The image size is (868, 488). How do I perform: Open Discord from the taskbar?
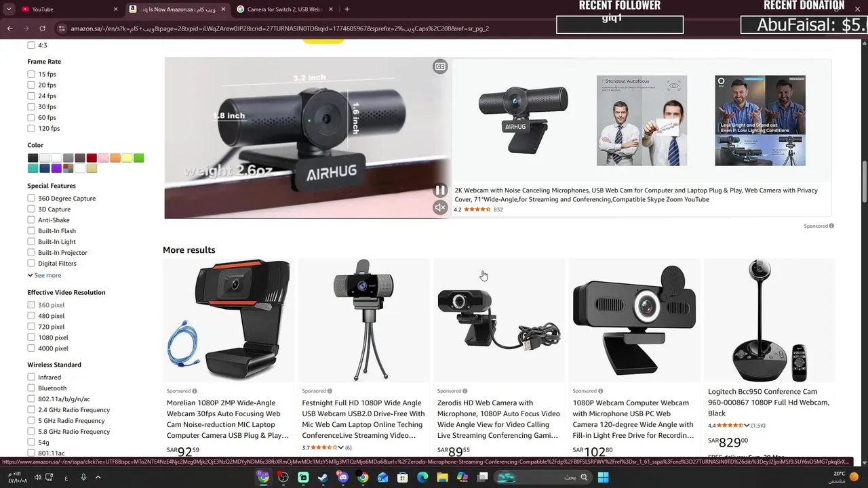click(342, 477)
